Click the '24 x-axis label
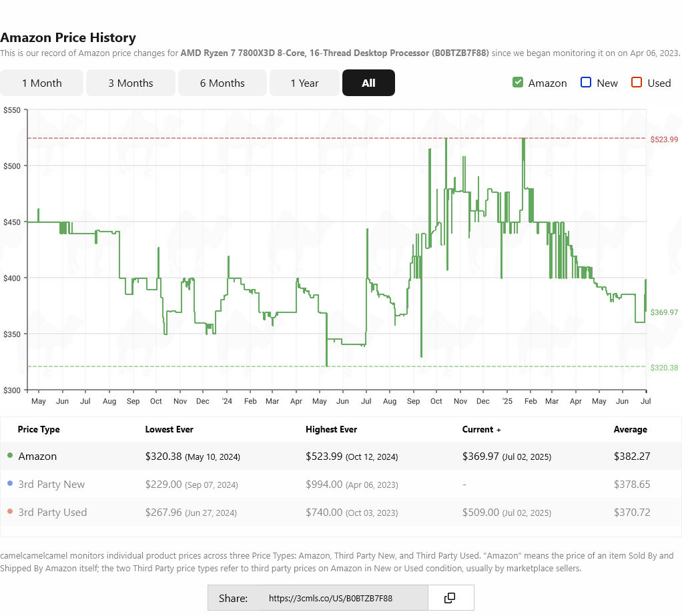The width and height of the screenshot is (682, 616). tap(227, 401)
